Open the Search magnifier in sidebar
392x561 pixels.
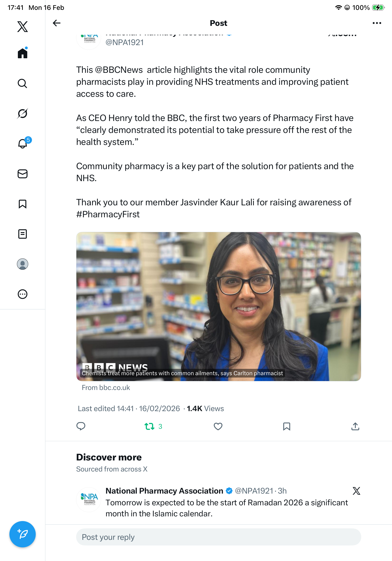pyautogui.click(x=23, y=83)
